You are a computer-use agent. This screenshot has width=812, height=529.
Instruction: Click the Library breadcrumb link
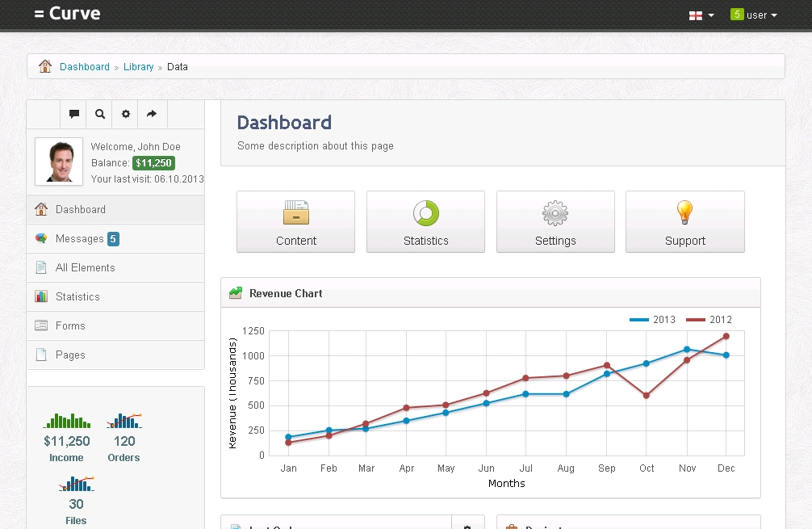pos(138,67)
